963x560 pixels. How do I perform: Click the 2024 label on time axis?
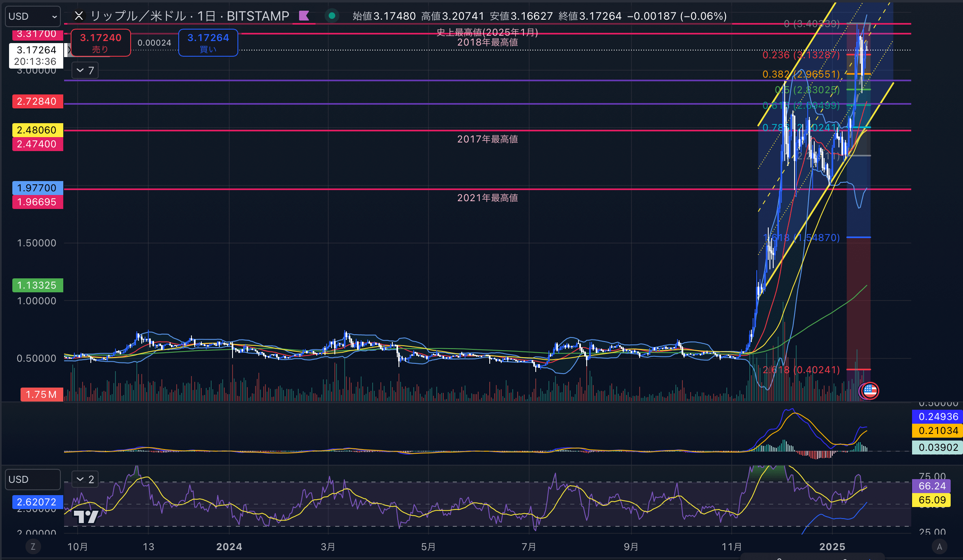click(x=229, y=547)
